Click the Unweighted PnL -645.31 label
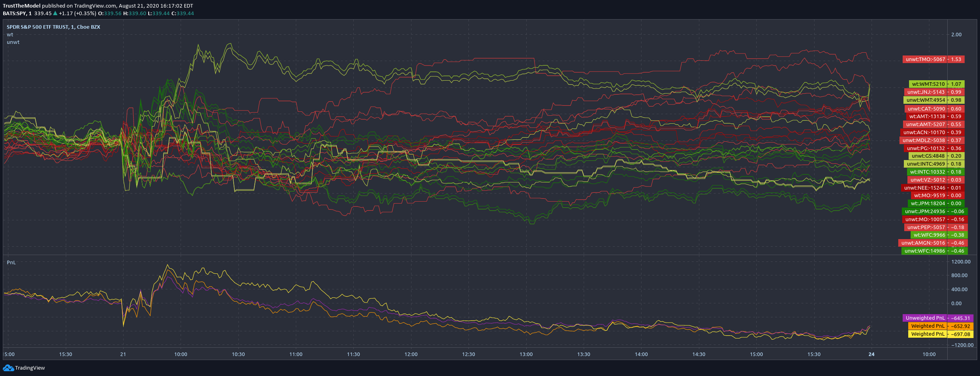 coord(938,318)
